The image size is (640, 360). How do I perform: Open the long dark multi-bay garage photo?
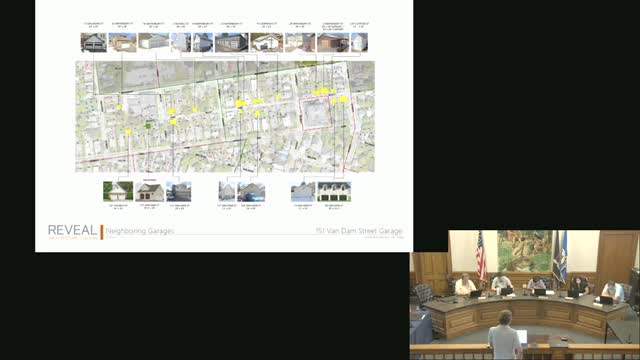tap(231, 43)
